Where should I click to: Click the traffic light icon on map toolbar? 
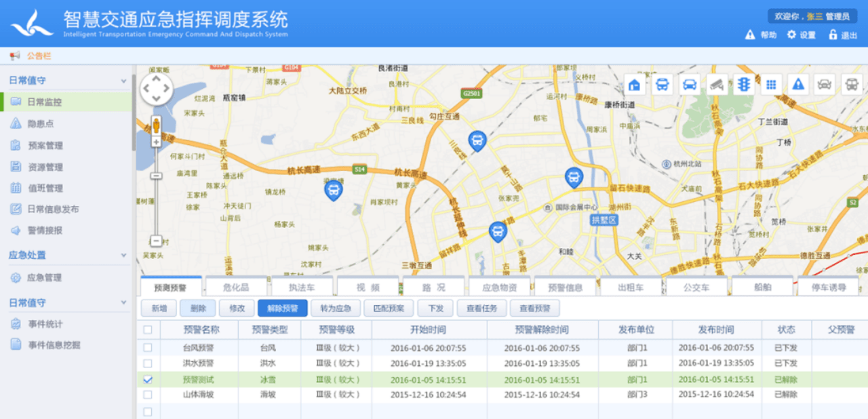coord(743,85)
